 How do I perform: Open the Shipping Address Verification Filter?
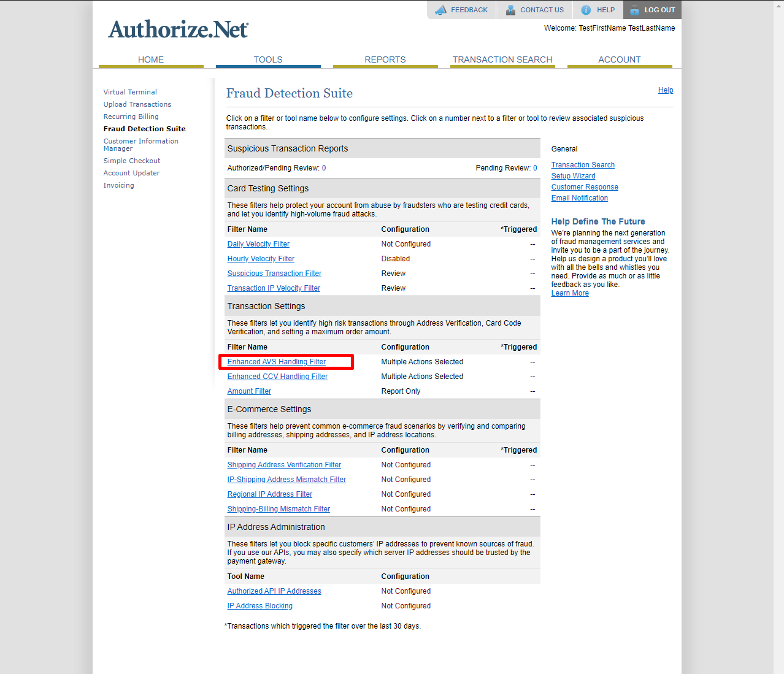pos(284,465)
